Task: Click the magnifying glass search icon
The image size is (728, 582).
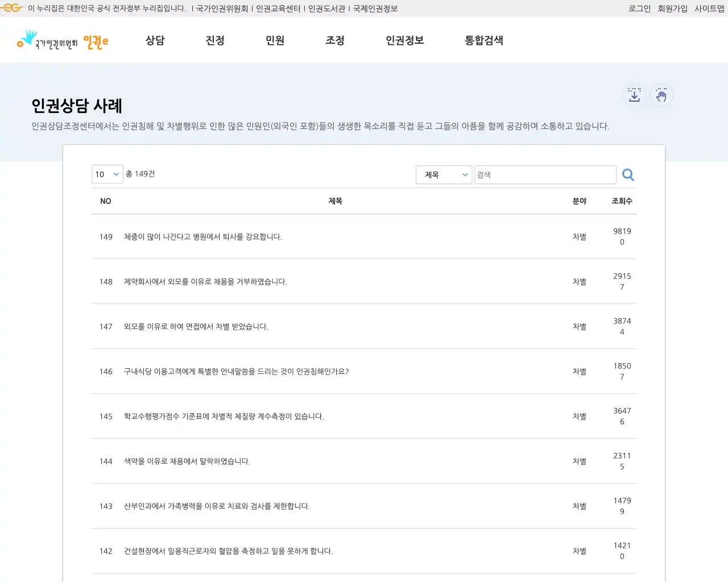Action: pyautogui.click(x=628, y=174)
